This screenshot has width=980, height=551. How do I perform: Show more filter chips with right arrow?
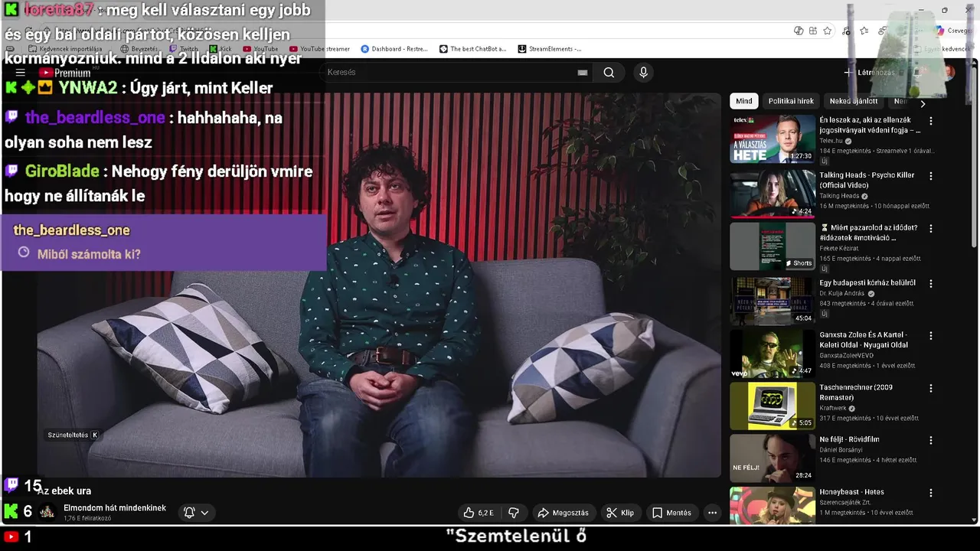click(923, 103)
